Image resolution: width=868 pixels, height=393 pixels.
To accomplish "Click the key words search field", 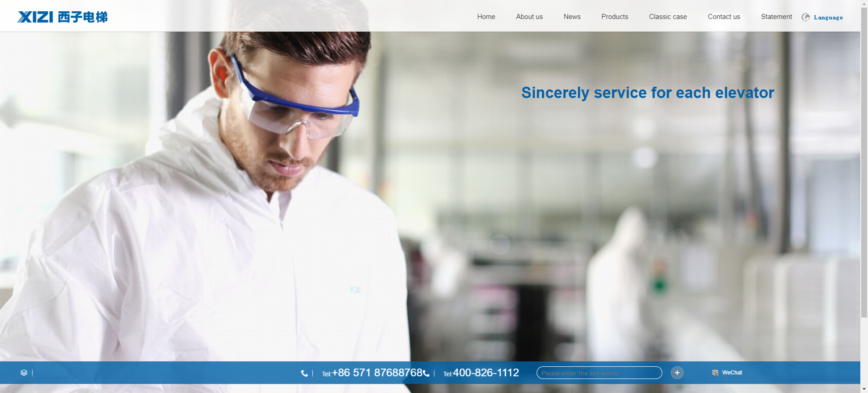I will 599,373.
